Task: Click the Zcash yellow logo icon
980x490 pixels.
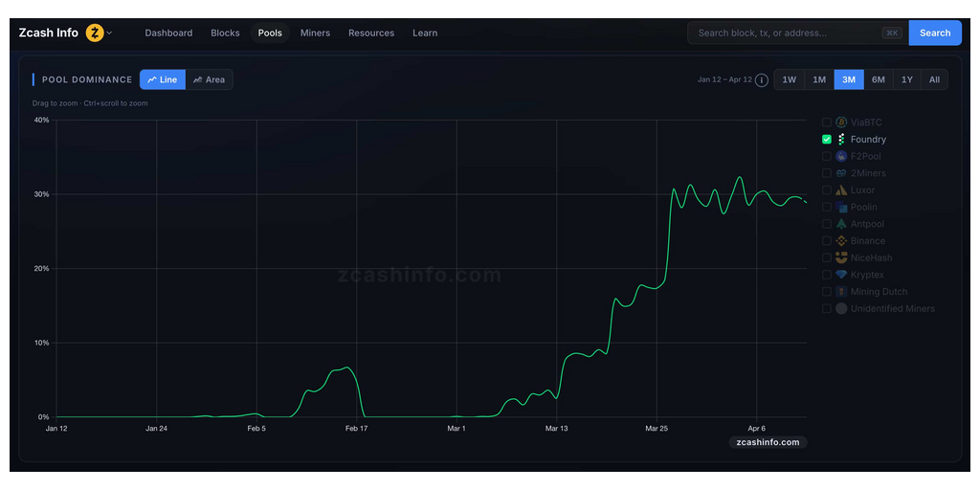Action: point(95,33)
